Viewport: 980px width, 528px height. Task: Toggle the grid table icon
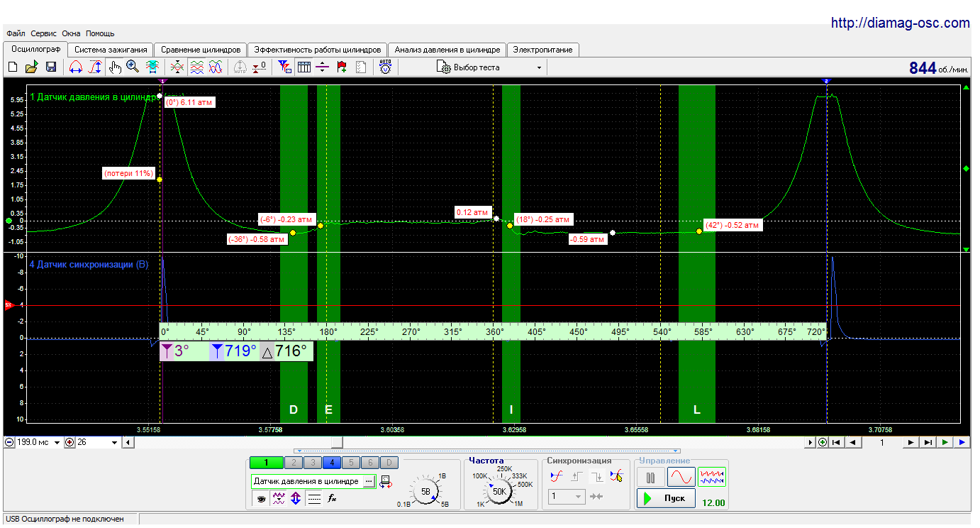click(304, 67)
